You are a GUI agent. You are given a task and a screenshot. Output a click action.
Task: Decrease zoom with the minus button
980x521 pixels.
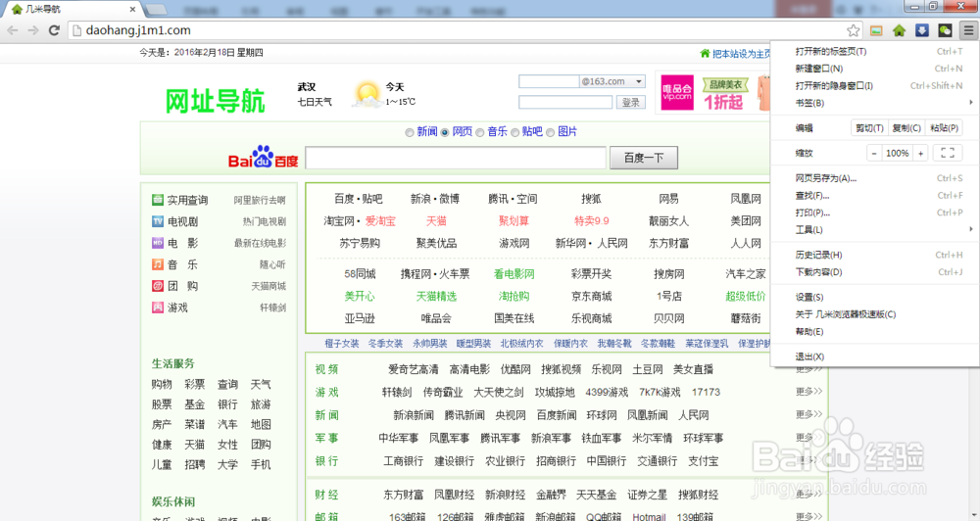point(874,153)
